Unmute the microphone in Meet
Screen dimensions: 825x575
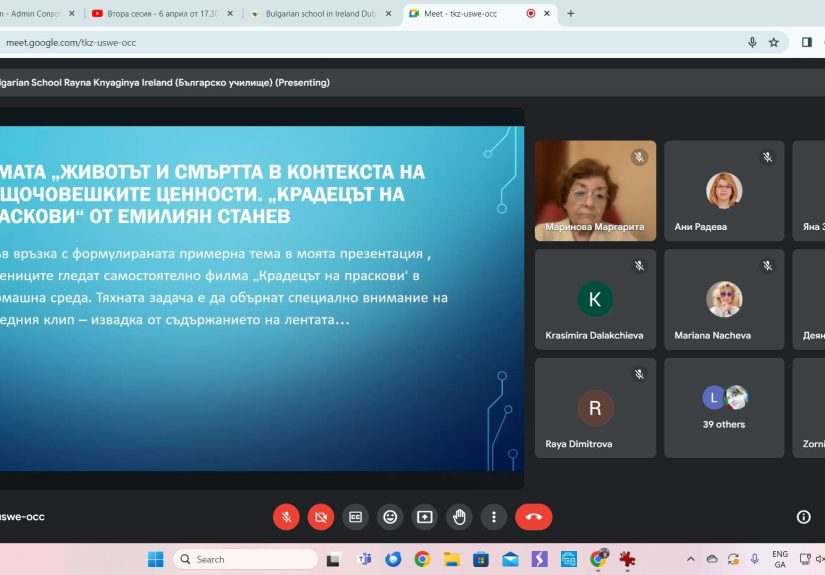click(x=286, y=517)
